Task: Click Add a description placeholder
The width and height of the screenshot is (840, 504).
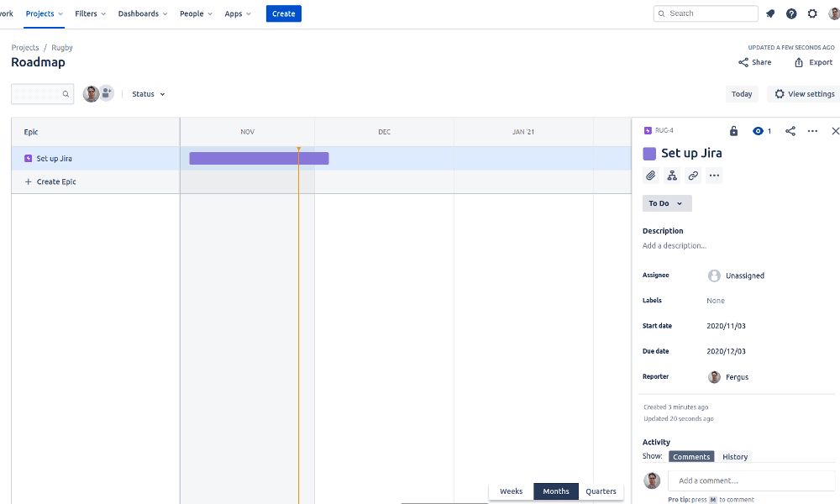Action: tap(675, 246)
